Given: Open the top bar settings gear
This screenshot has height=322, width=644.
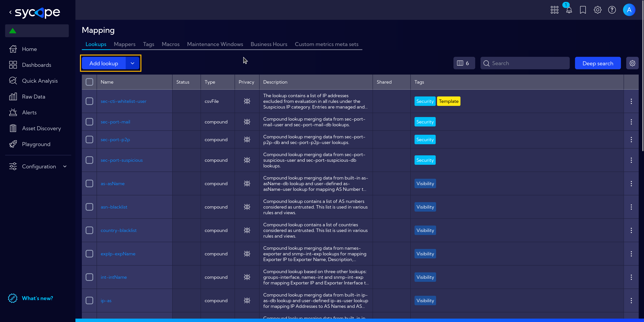Looking at the screenshot, I should (598, 10).
